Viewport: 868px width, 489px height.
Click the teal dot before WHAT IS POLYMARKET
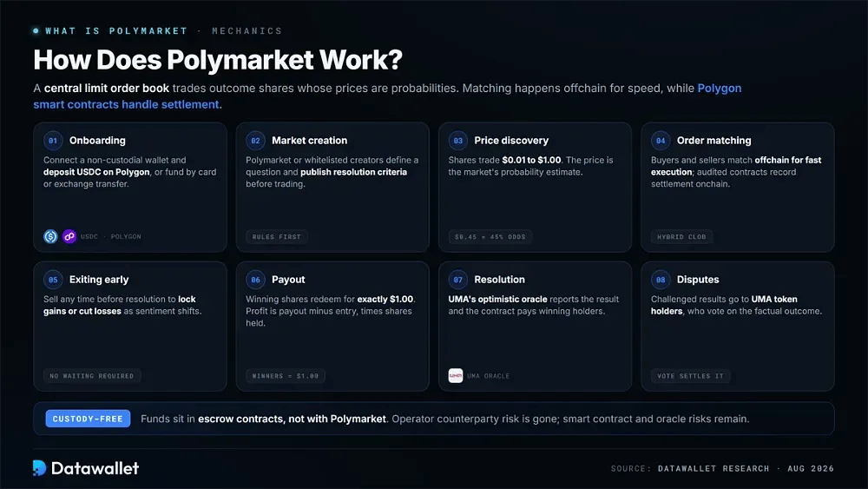[36, 31]
